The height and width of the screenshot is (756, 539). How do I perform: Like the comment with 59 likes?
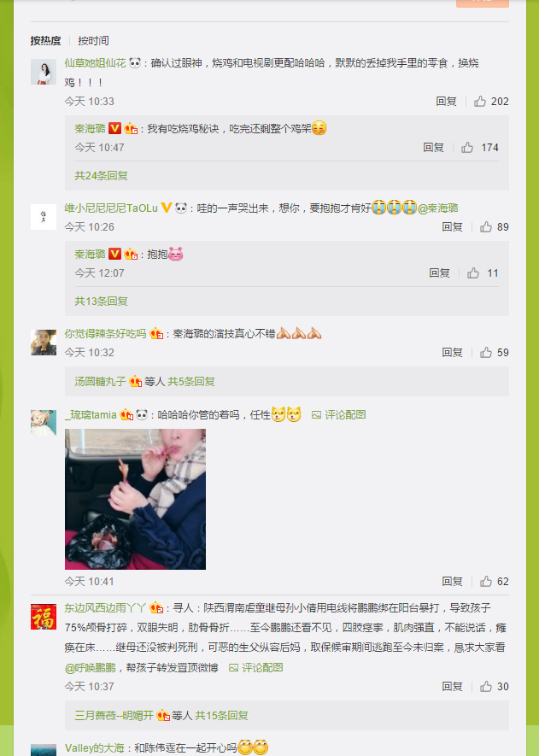(485, 353)
